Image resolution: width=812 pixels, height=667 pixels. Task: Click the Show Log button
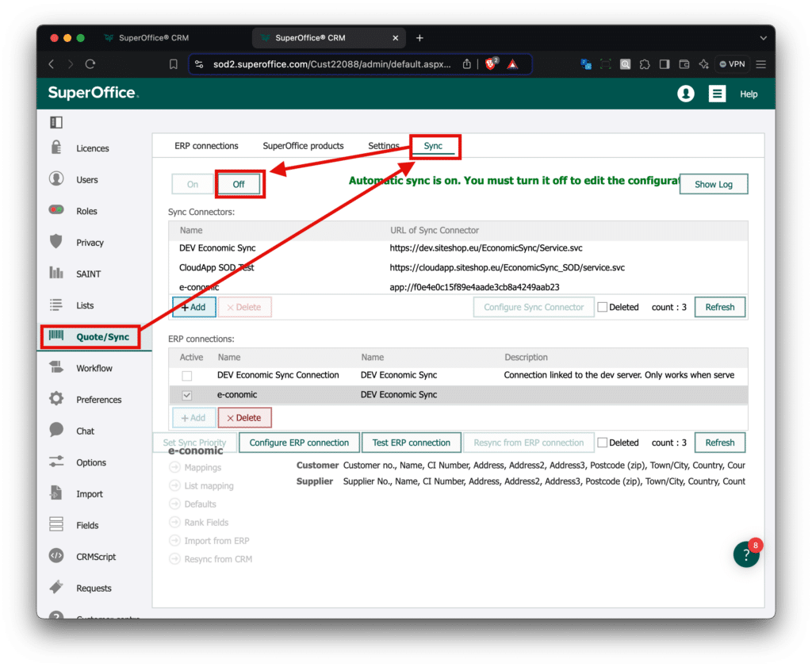pyautogui.click(x=713, y=184)
